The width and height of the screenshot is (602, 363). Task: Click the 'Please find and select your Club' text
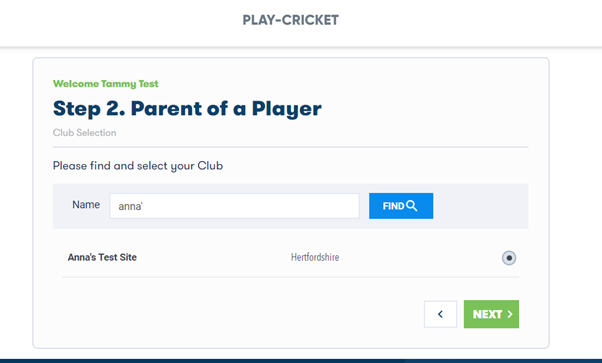click(x=138, y=166)
